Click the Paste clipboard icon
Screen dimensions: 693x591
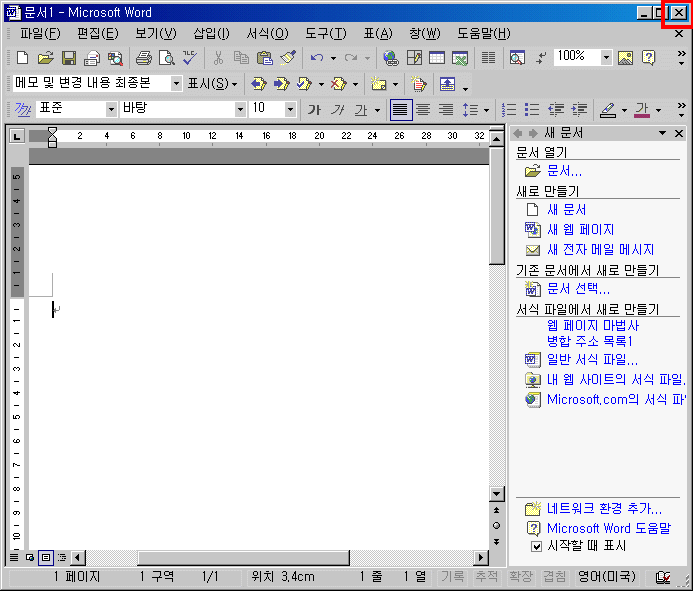[x=264, y=58]
